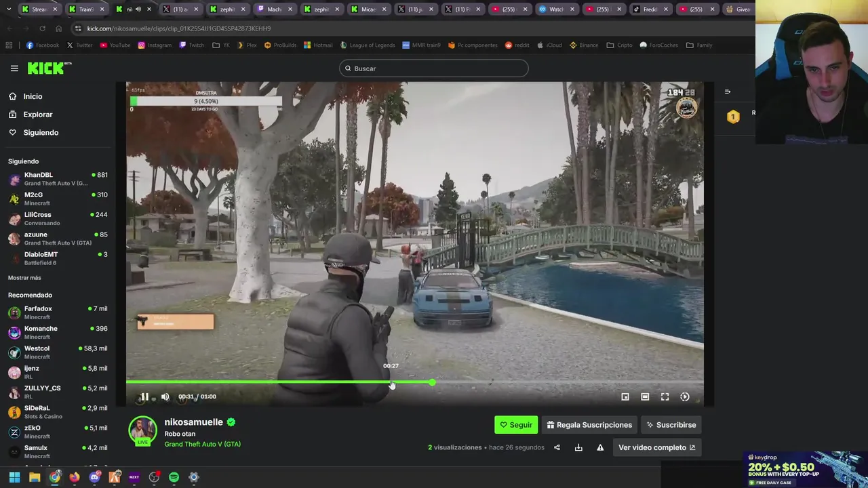Open Firefox from the taskbar
The height and width of the screenshot is (488, 868).
tap(75, 477)
